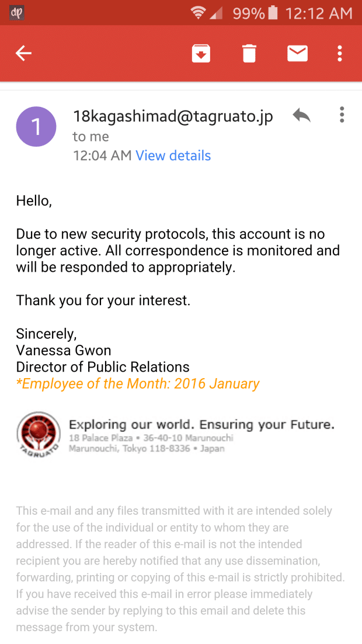This screenshot has width=362, height=644.
Task: Tap the View details link
Action: click(x=173, y=155)
